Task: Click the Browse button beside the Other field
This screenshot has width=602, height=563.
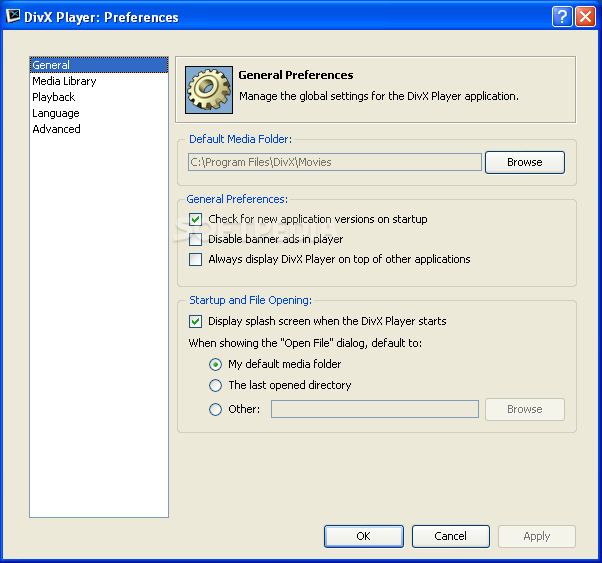Action: coord(525,409)
